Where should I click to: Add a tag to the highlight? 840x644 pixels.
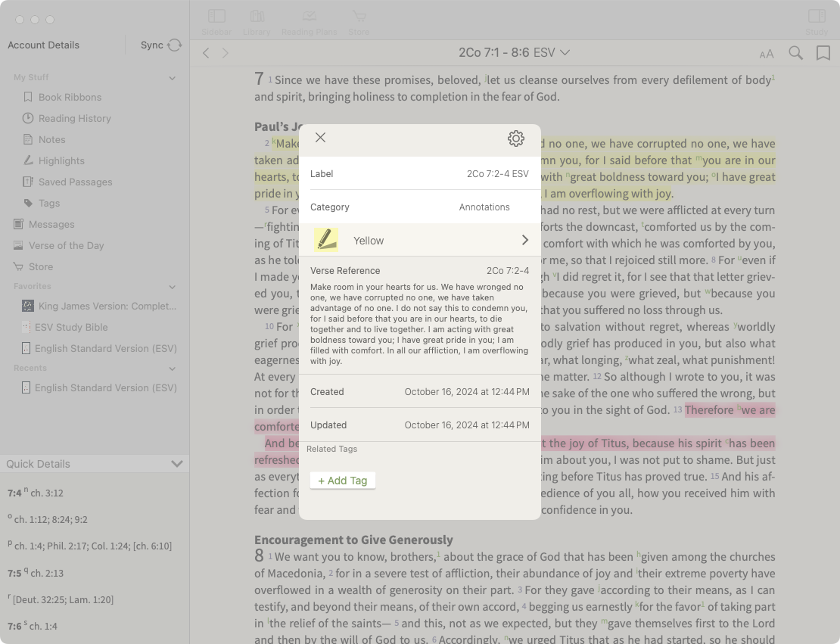tap(342, 481)
